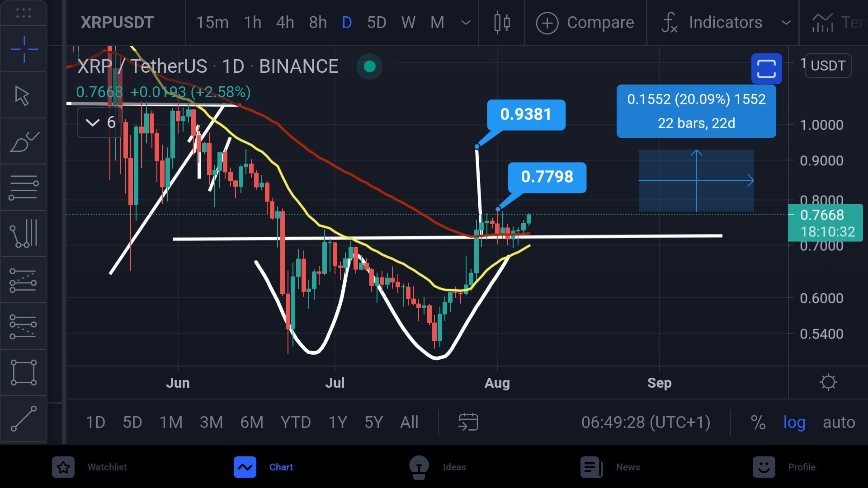
Task: Click the XRPUSDT symbol search field
Action: point(117,22)
